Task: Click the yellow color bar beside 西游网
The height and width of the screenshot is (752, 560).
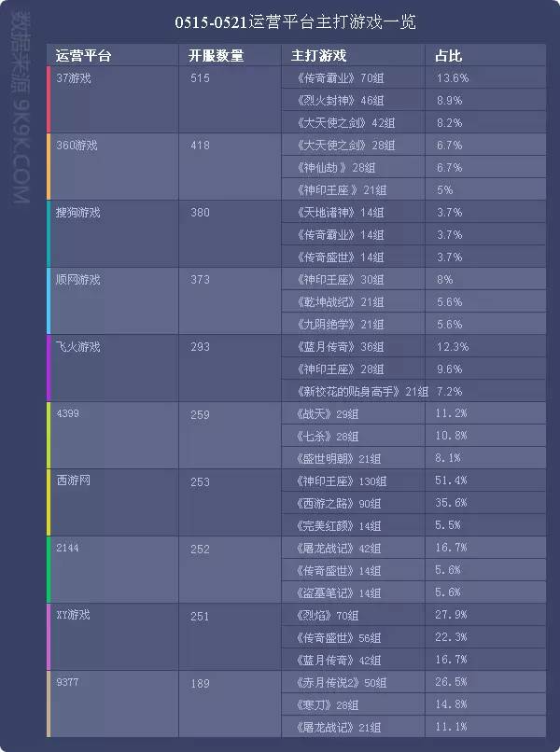Action: point(49,503)
